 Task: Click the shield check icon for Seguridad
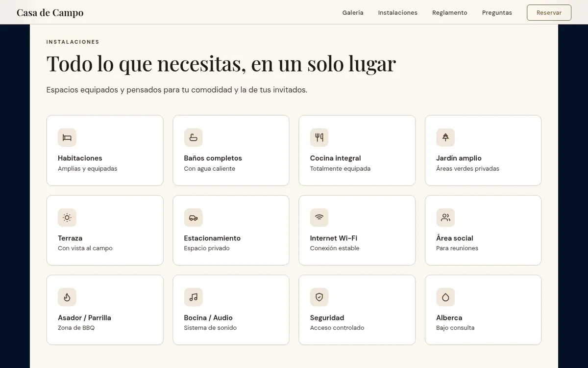(319, 297)
